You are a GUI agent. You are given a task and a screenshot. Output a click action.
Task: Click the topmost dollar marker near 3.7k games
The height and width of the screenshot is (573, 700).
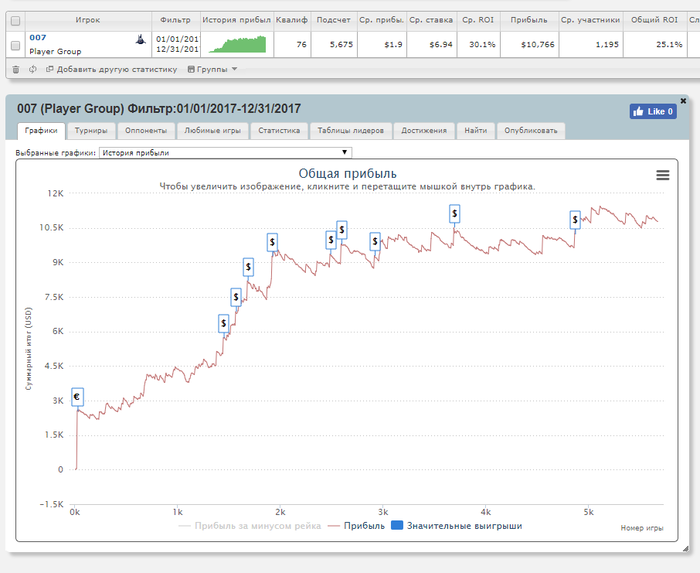pos(454,214)
